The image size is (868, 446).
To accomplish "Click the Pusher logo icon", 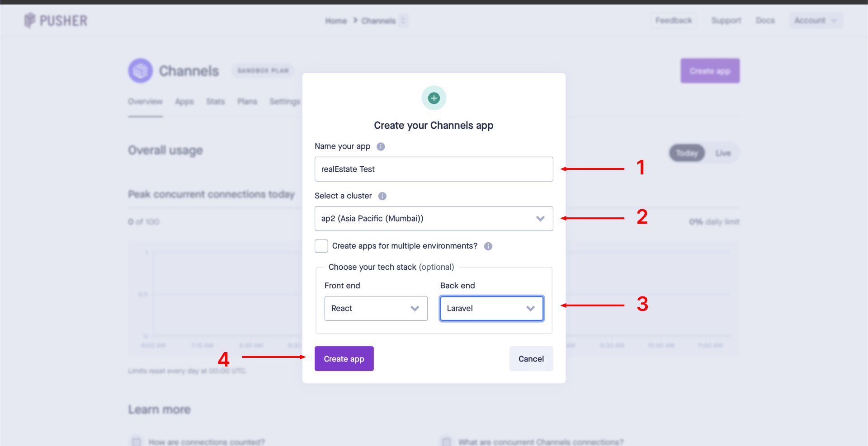I will point(30,20).
